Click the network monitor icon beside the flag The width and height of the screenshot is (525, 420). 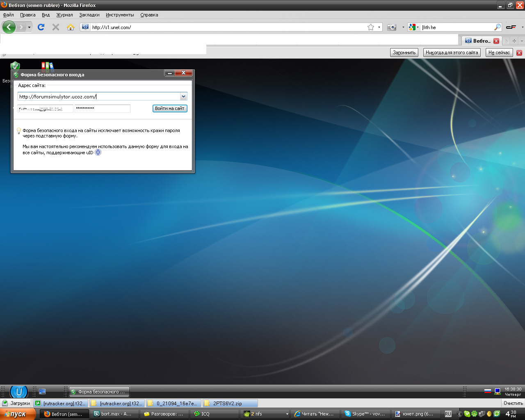click(x=498, y=391)
